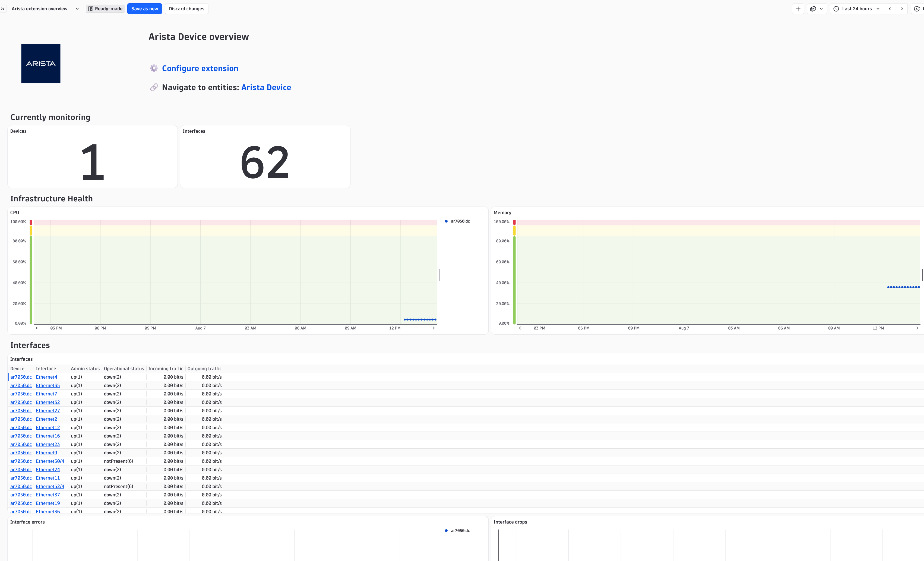Open the Ethernet23 interface link
The width and height of the screenshot is (924, 561).
48,444
